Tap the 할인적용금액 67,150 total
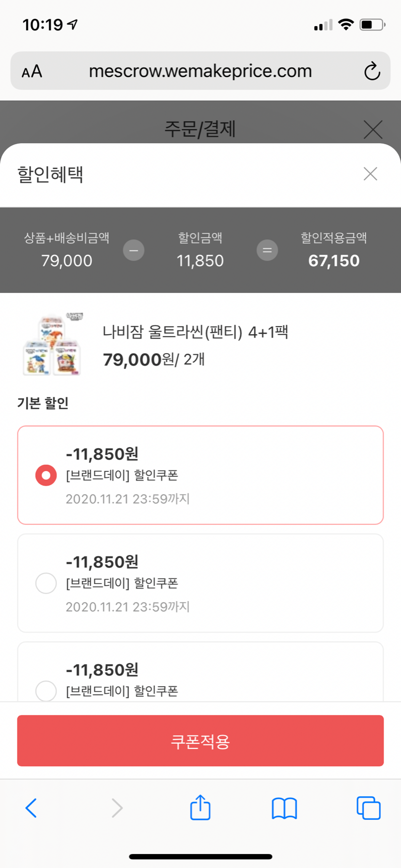Viewport: 401px width, 868px height. pos(334,260)
